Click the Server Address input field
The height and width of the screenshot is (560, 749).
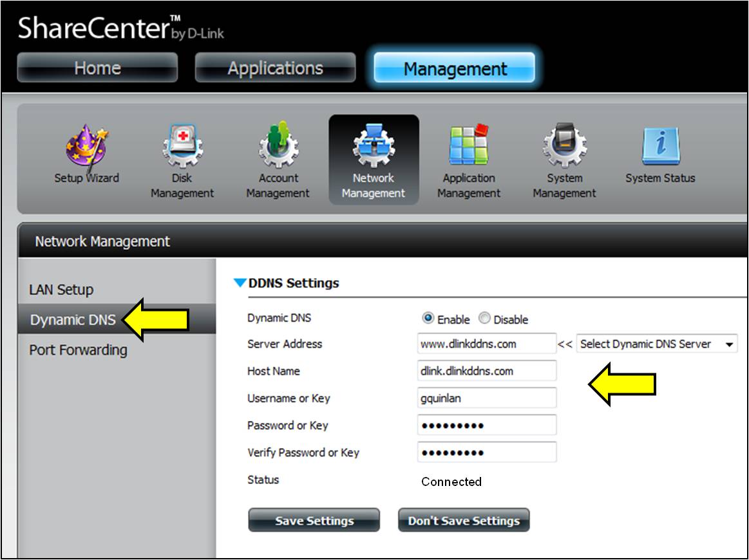tap(487, 344)
